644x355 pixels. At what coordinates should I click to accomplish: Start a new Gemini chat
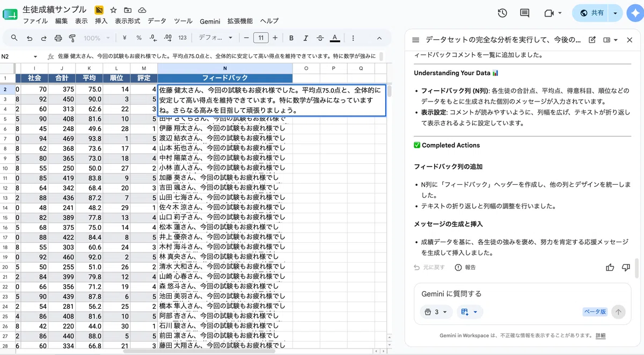592,40
